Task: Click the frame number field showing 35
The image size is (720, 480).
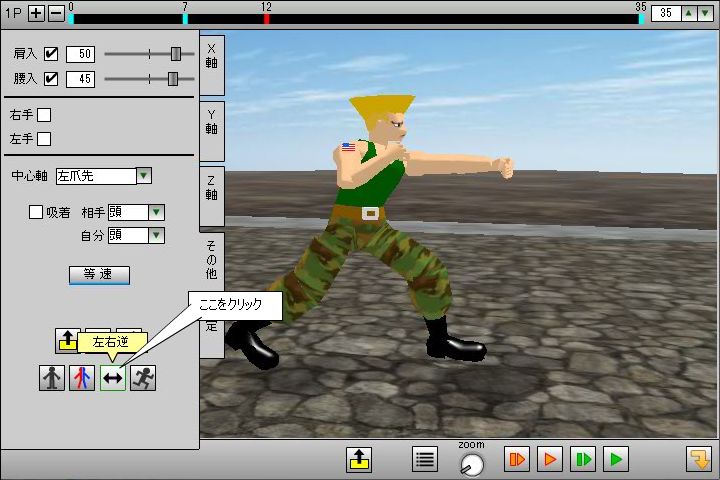Action: coord(666,13)
